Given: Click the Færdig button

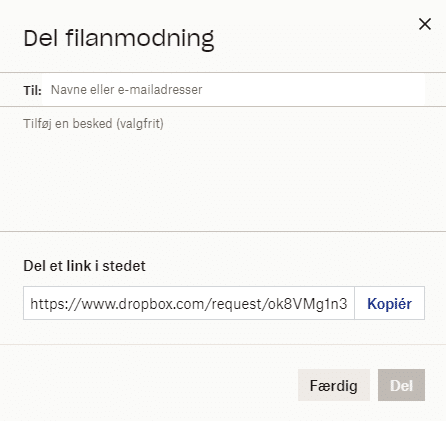Looking at the screenshot, I should [x=334, y=385].
